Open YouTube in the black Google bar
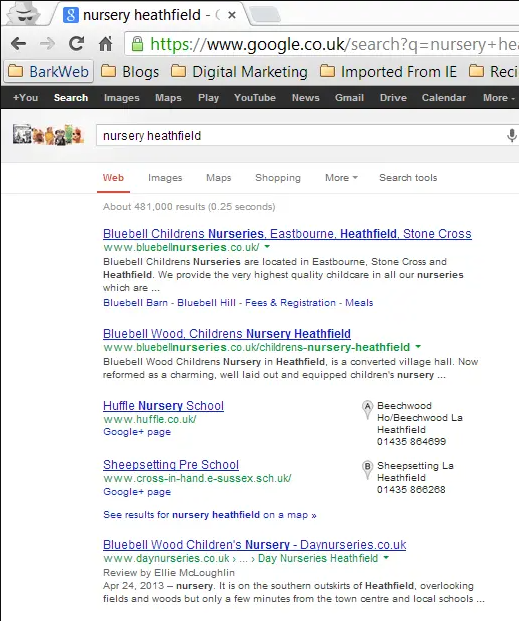 [255, 97]
